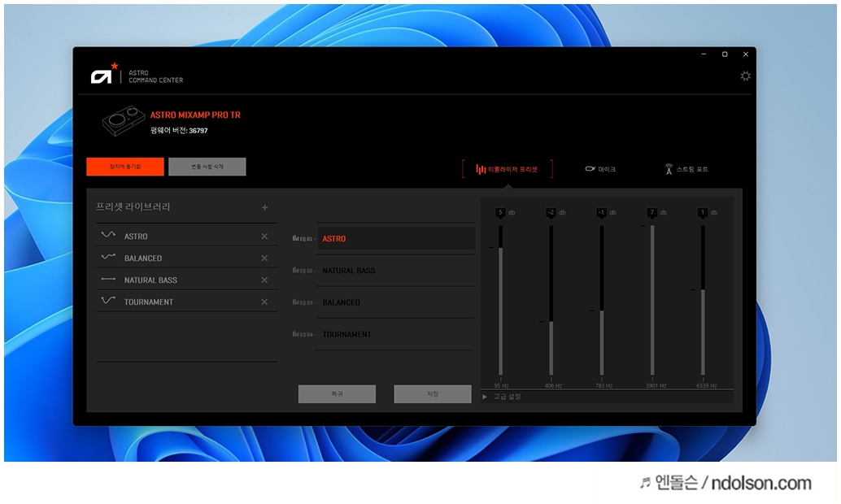Click the 6339 Hz frequency label

706,385
